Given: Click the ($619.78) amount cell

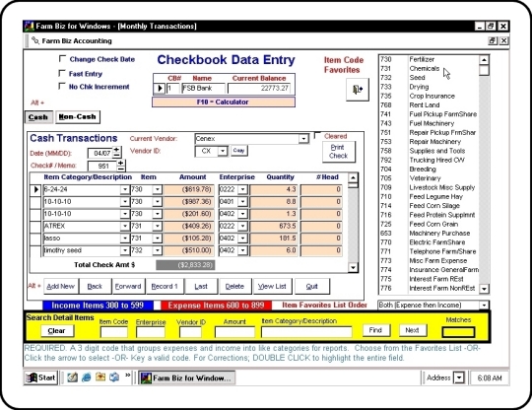Looking at the screenshot, I should [189, 189].
